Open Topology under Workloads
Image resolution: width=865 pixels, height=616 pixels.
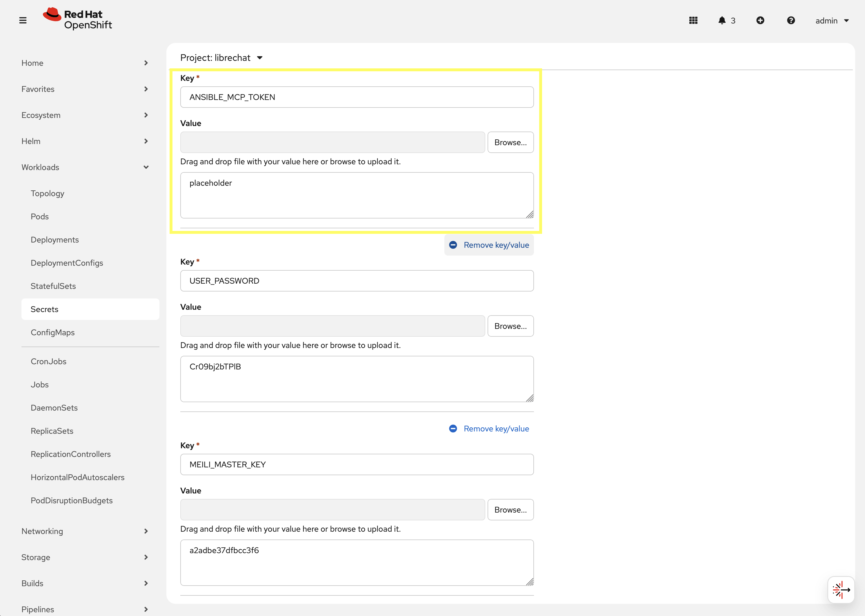click(48, 193)
